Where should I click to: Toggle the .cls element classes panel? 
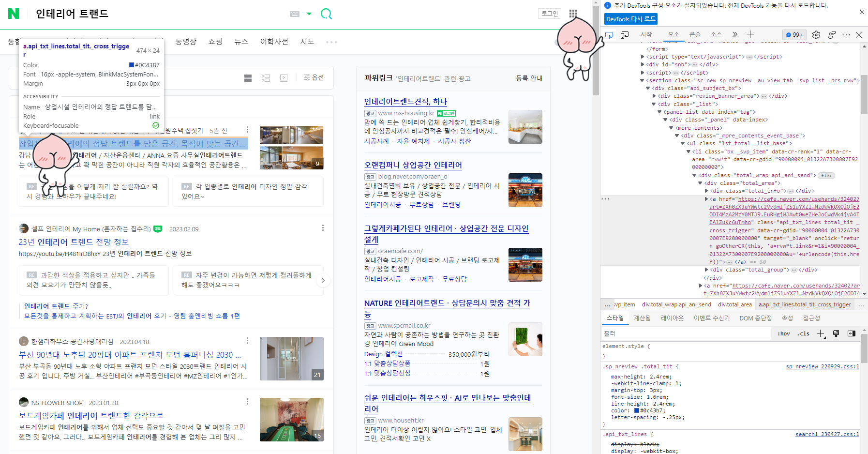point(804,333)
